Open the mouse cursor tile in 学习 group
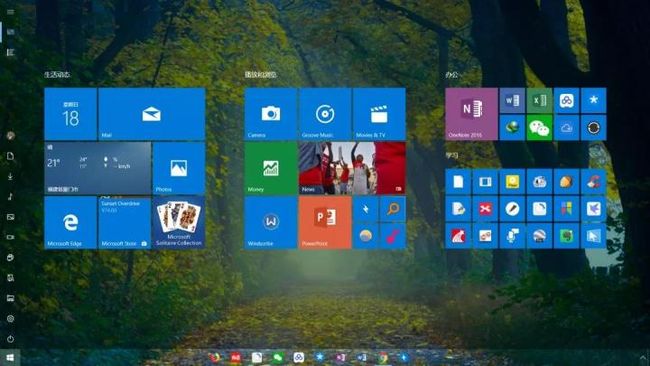 594,236
